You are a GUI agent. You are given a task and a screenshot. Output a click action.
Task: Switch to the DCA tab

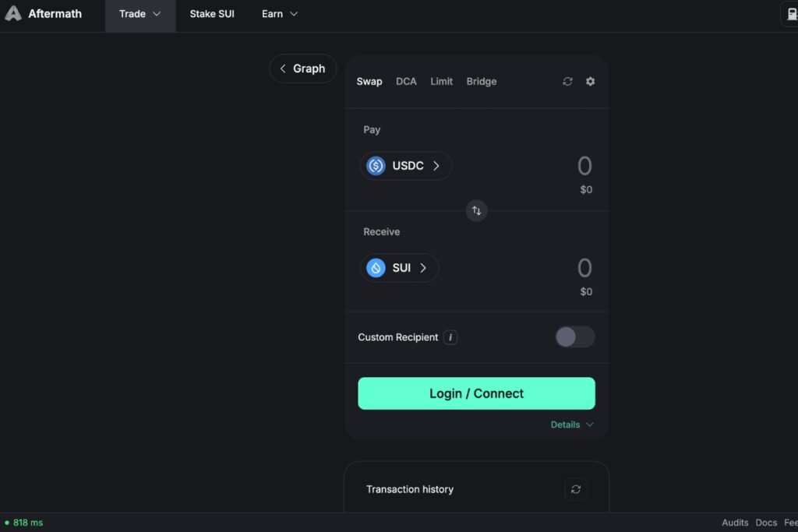[x=406, y=81]
